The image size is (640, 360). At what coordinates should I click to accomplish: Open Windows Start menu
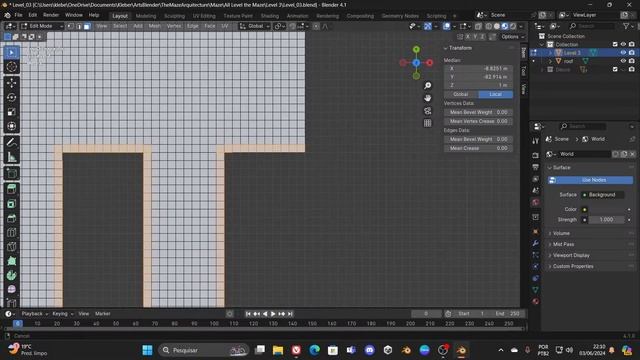tap(147, 350)
